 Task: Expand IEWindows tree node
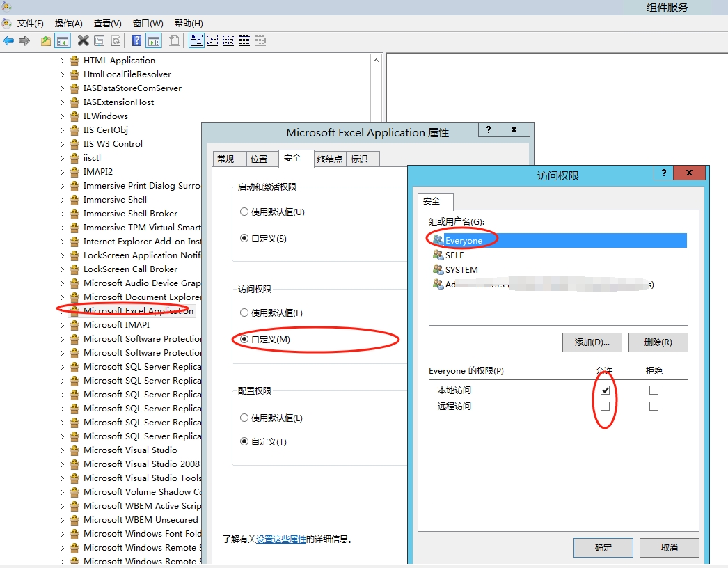[62, 116]
